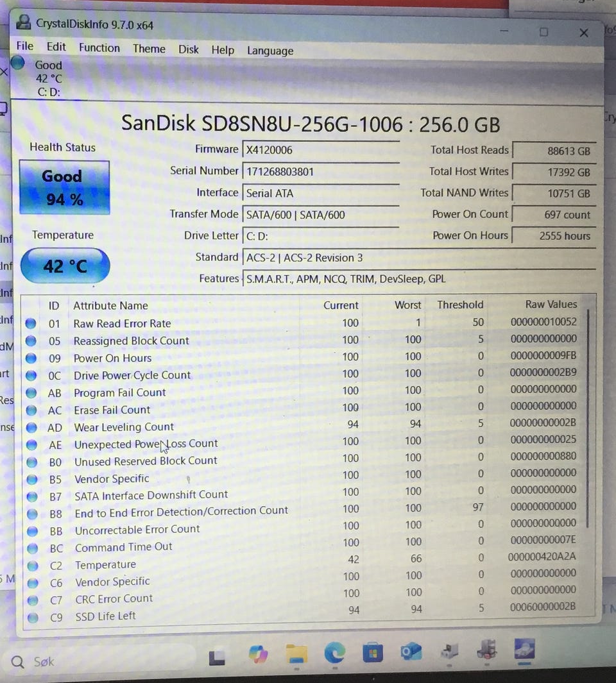Click status icon for Unexpected Power Loss Count
Screen dimensions: 616x683
click(x=31, y=444)
